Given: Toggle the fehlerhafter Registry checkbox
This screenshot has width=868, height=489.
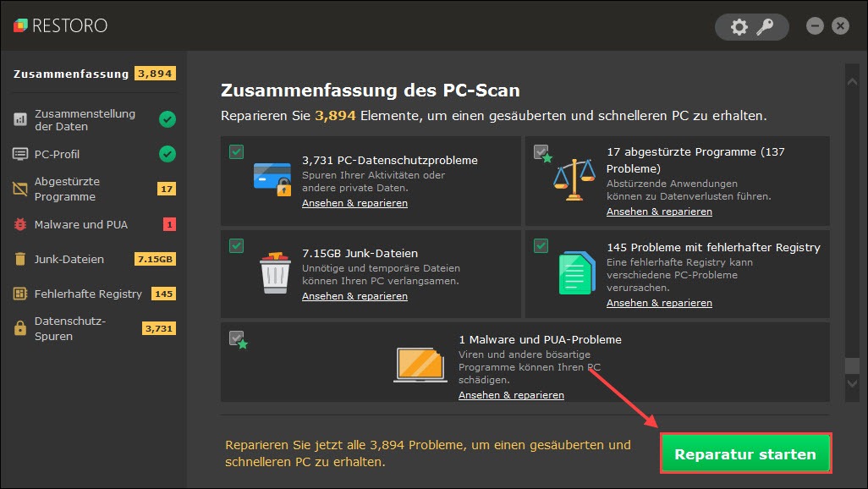Looking at the screenshot, I should coord(541,245).
